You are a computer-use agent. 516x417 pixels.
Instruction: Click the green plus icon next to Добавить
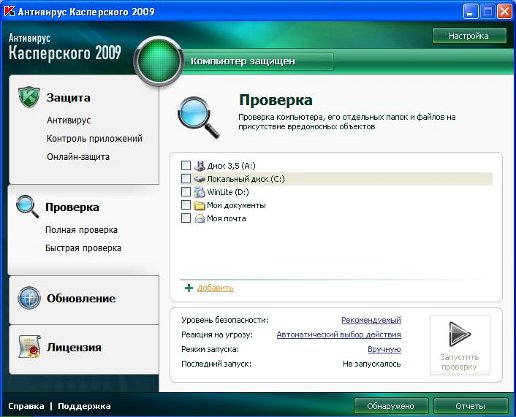(x=189, y=288)
